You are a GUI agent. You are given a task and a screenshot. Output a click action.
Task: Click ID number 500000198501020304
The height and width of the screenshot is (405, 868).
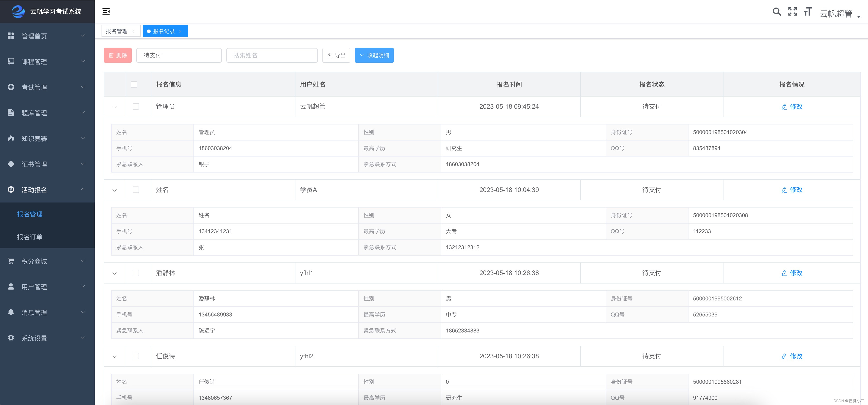(721, 132)
